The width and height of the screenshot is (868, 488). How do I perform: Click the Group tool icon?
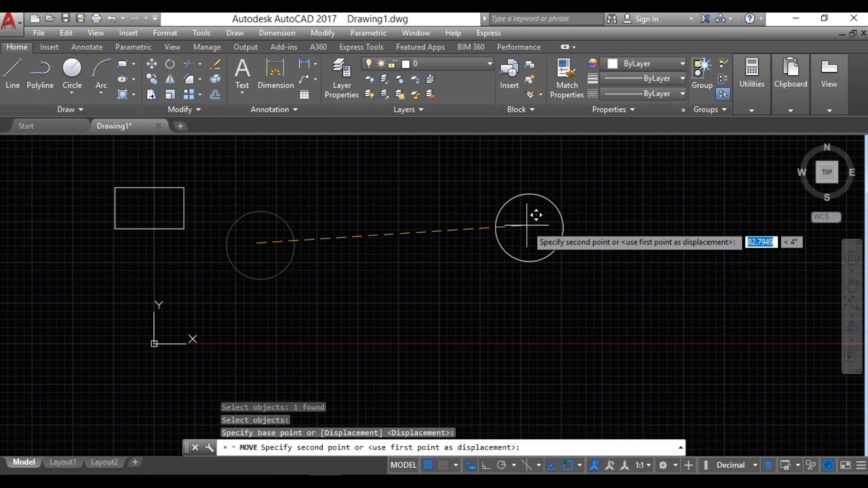[x=701, y=73]
